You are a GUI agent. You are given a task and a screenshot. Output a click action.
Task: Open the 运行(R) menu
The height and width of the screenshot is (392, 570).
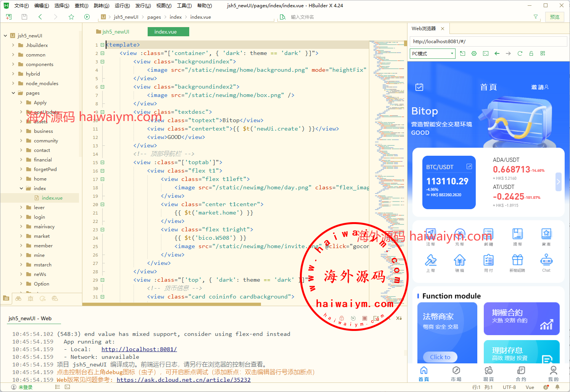[122, 5]
